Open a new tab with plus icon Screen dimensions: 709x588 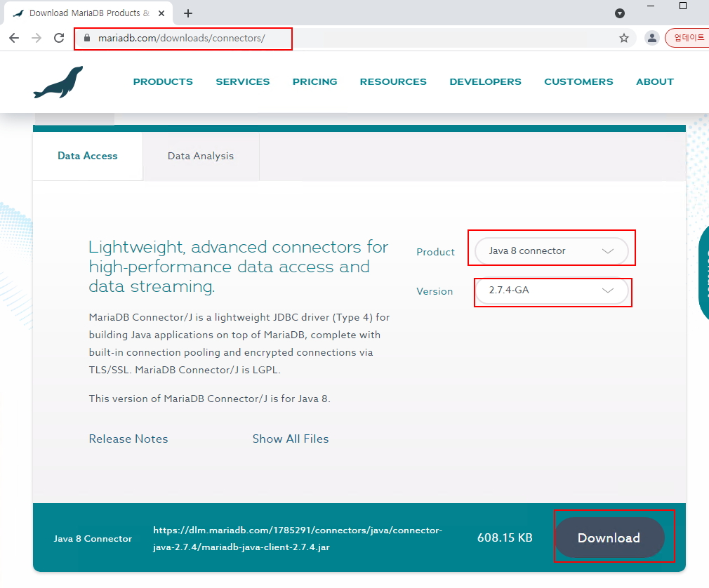[188, 13]
